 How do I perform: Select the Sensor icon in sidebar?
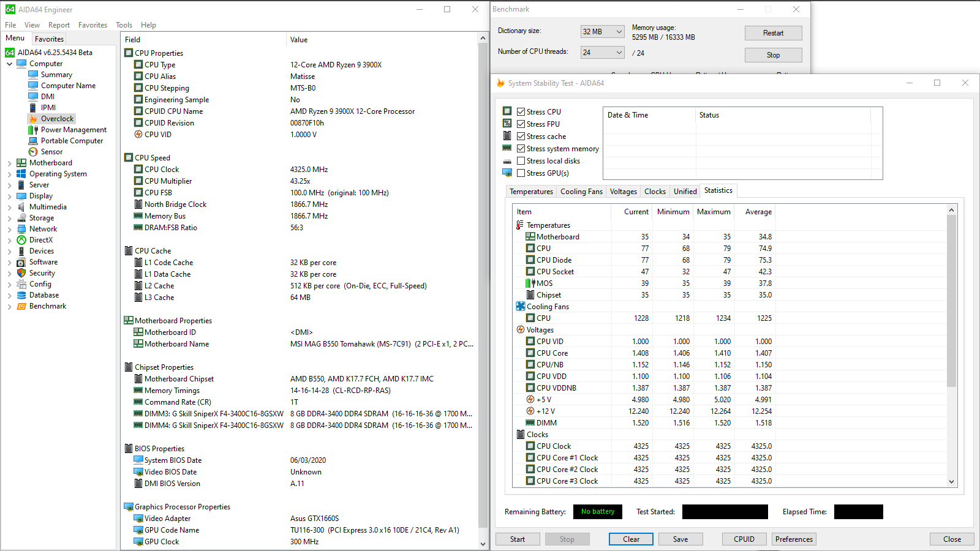tap(33, 152)
